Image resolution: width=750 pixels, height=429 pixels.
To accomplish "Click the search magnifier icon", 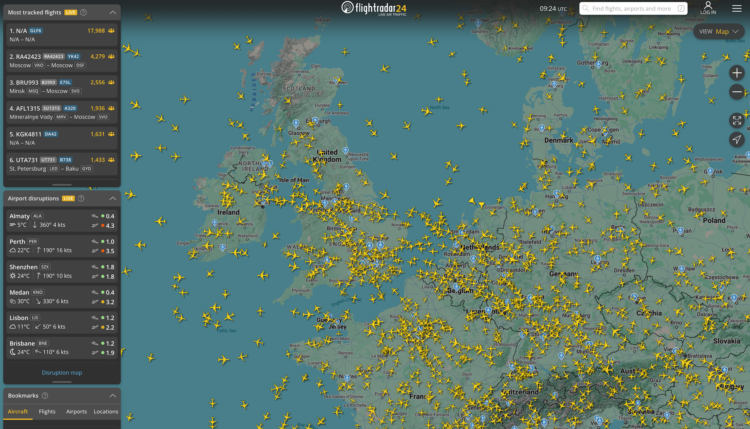I will click(x=585, y=9).
